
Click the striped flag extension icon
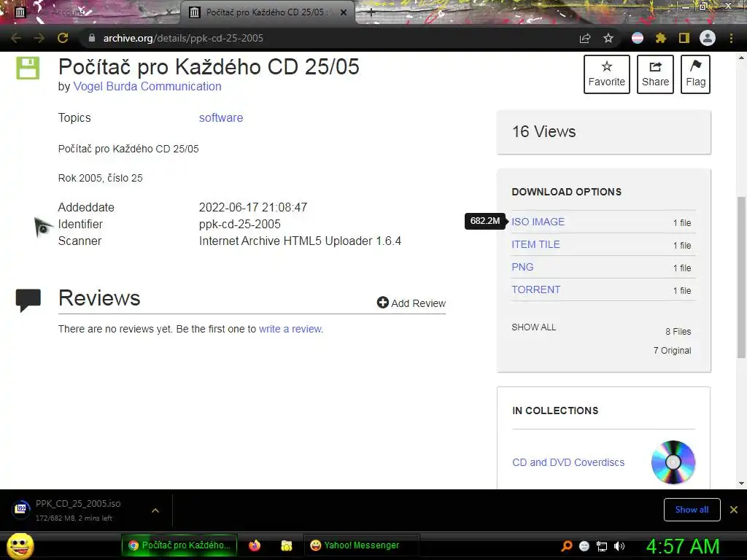pyautogui.click(x=638, y=38)
